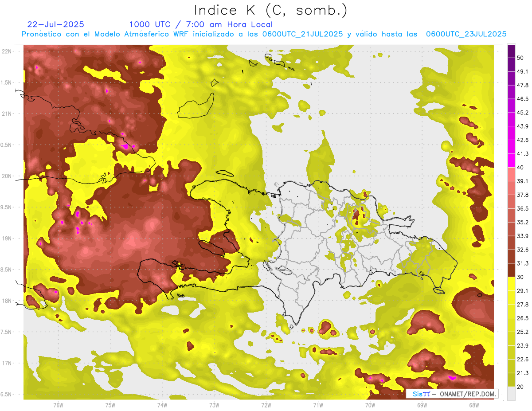This screenshot has width=532, height=411.
Task: Click the '75W' longitude label
Action: click(x=110, y=405)
